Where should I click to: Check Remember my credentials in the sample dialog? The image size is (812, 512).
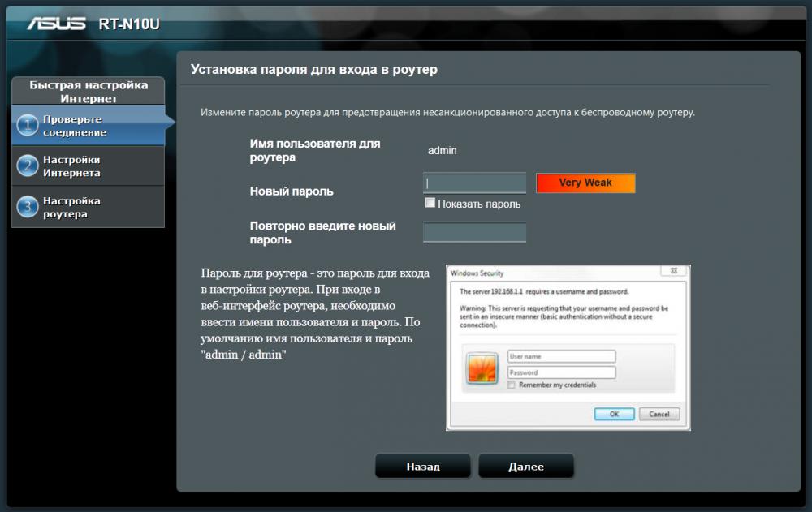click(x=511, y=385)
